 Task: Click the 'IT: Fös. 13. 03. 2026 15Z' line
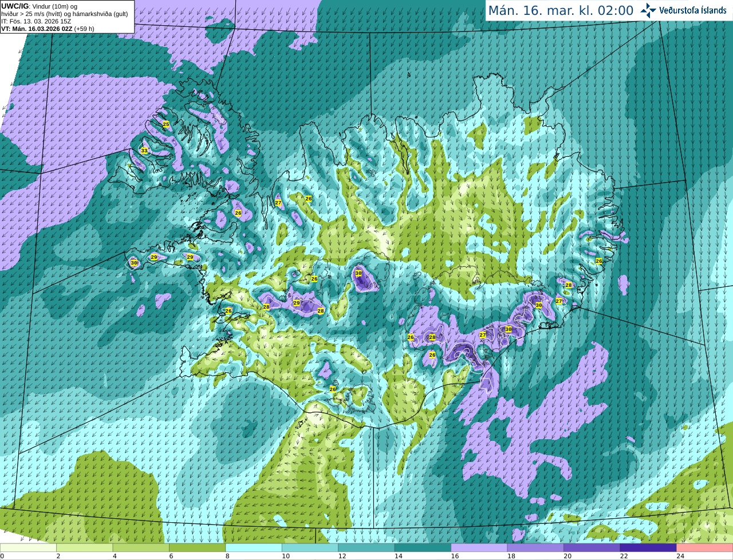pyautogui.click(x=36, y=21)
